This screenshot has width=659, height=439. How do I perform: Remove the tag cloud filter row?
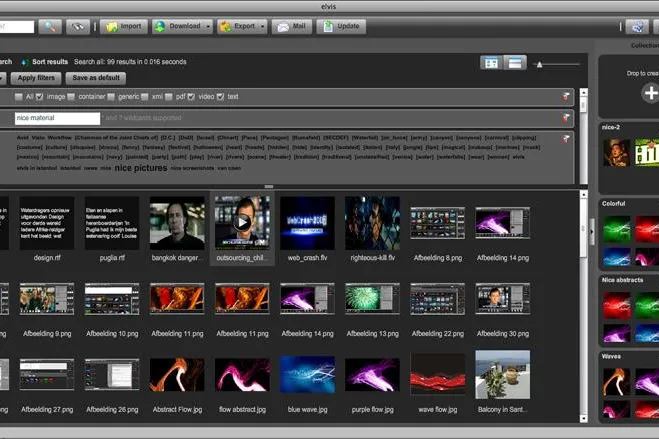[566, 139]
